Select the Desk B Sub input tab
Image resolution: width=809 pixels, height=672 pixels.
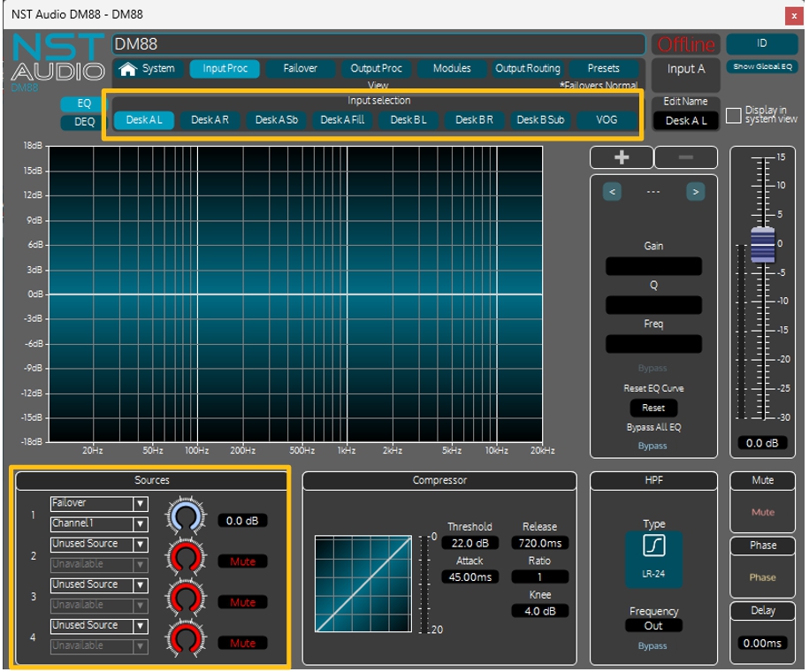click(x=540, y=120)
